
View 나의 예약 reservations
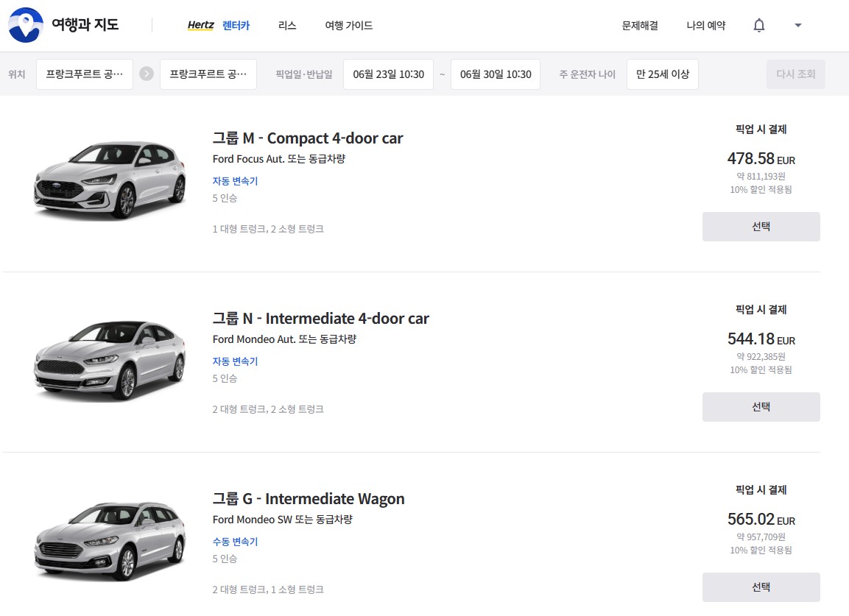point(705,25)
